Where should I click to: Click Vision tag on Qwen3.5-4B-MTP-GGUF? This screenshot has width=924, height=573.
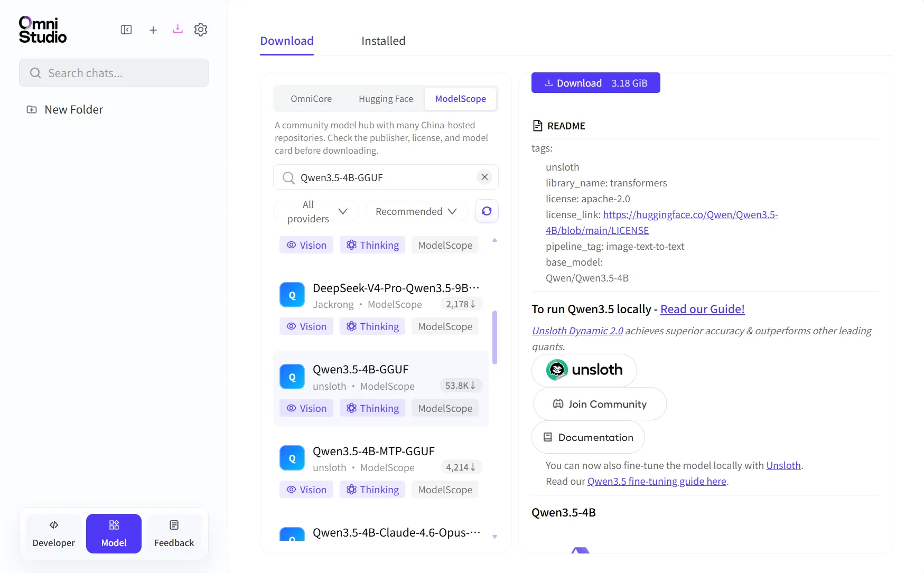(x=306, y=490)
